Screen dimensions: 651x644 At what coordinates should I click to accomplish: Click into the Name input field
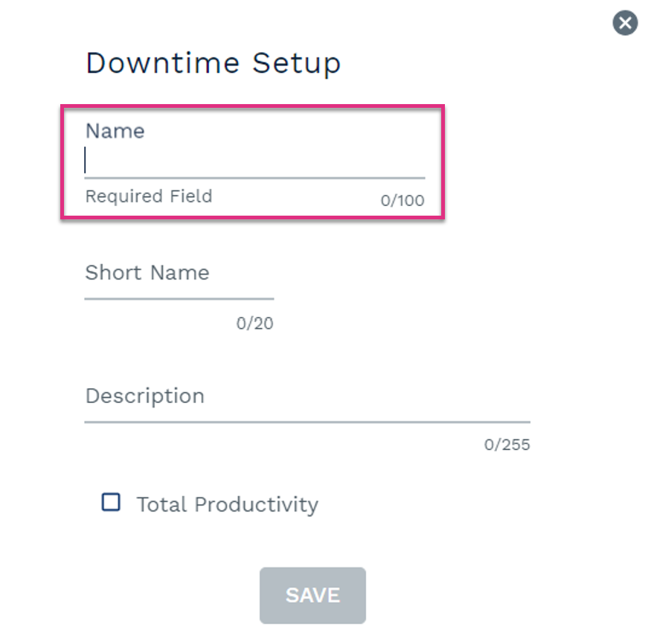(254, 161)
